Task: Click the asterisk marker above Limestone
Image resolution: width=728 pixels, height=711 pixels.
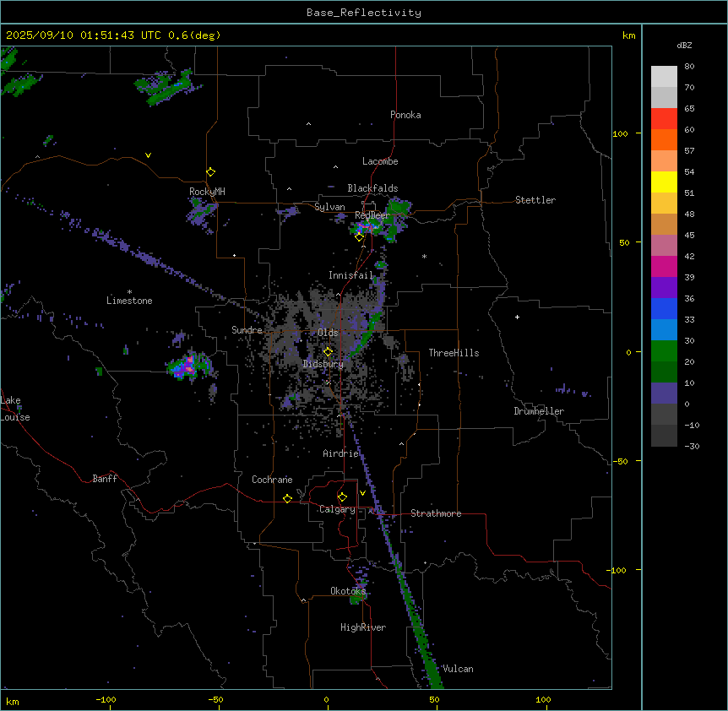Action: (x=129, y=292)
